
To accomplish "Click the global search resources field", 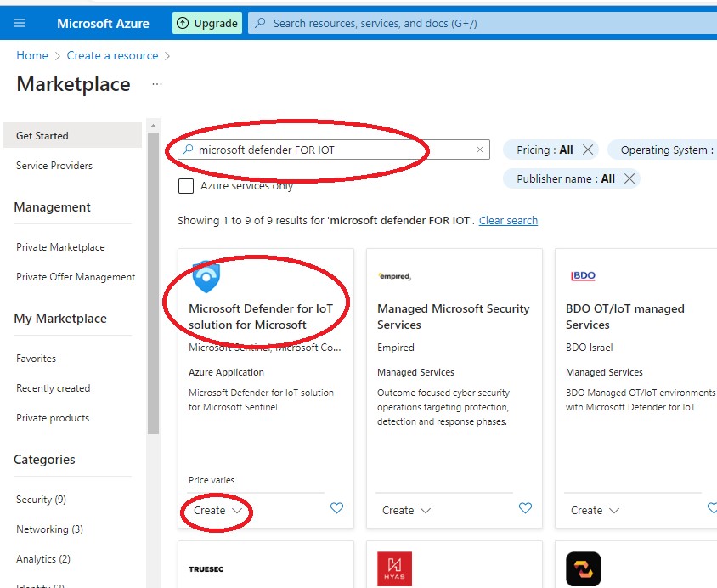I will pyautogui.click(x=483, y=23).
